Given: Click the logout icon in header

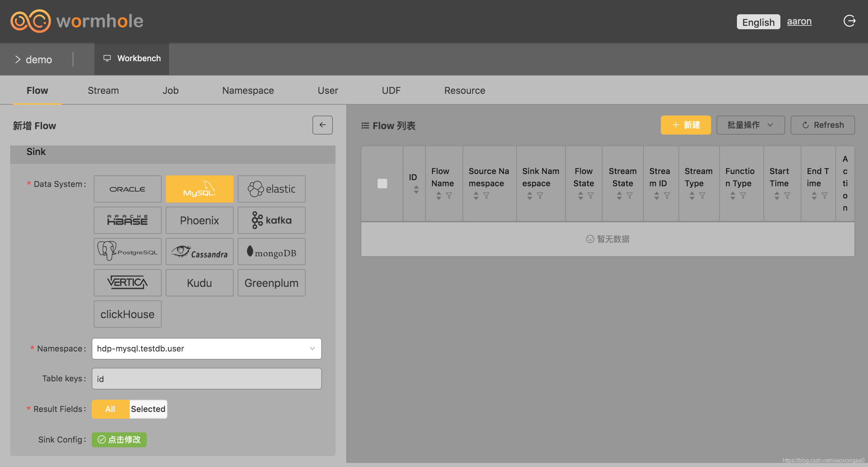Looking at the screenshot, I should (x=849, y=21).
